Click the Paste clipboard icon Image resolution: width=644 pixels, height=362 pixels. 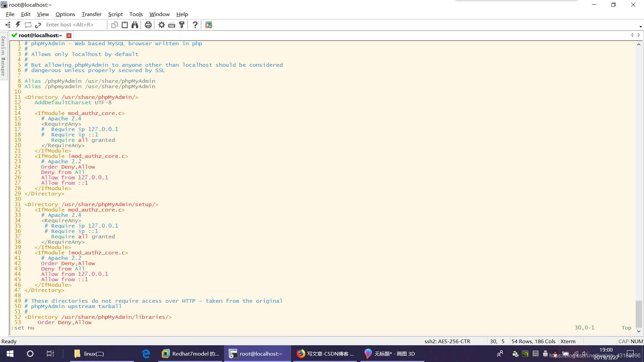click(125, 25)
